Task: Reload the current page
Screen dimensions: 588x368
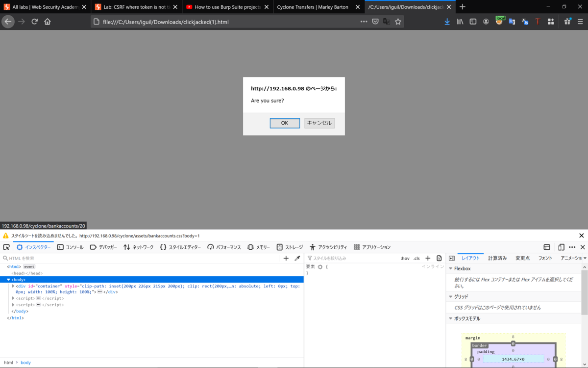Action: point(34,22)
